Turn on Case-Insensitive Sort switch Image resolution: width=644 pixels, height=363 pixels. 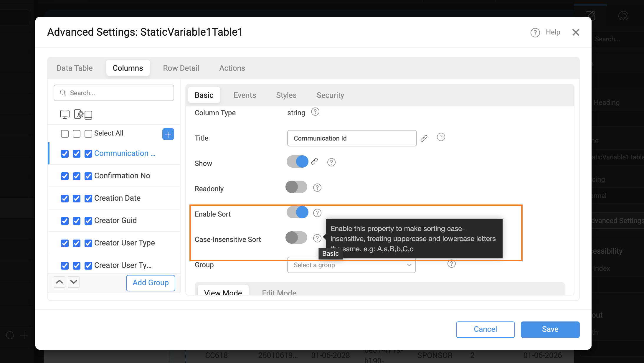296,238
